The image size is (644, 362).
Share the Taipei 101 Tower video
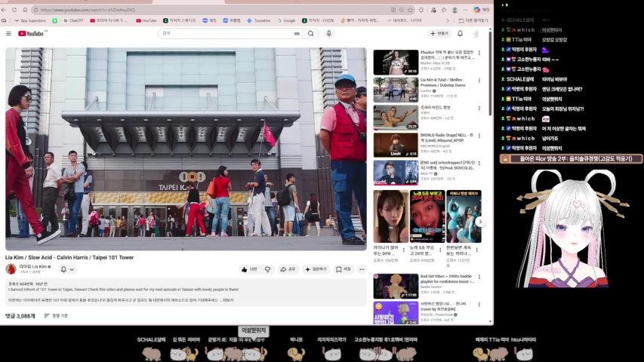pyautogui.click(x=288, y=269)
